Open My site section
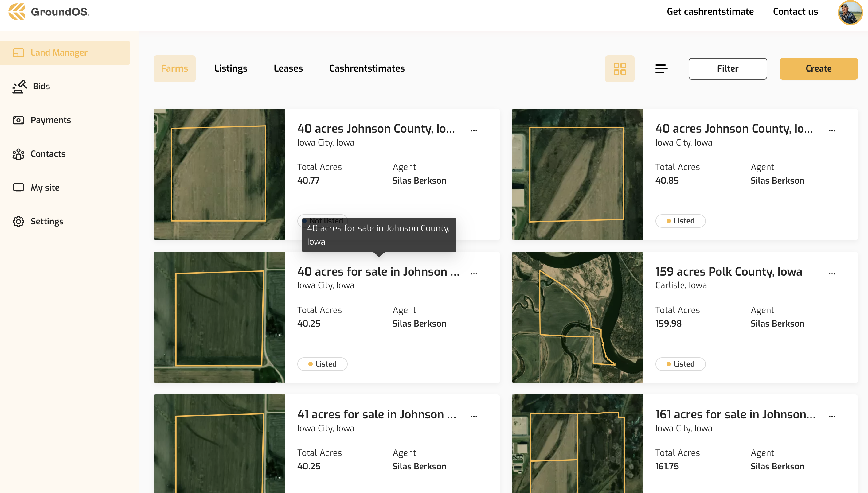The height and width of the screenshot is (493, 868). point(45,188)
